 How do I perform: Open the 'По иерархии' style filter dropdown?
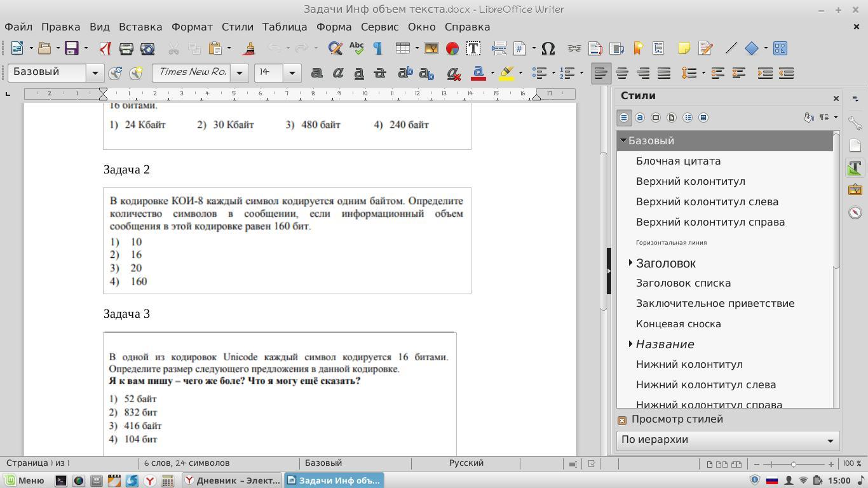pyautogui.click(x=728, y=440)
